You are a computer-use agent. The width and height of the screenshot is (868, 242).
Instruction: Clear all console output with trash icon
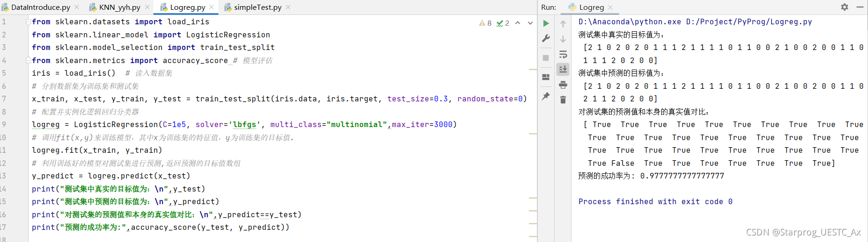click(x=563, y=100)
